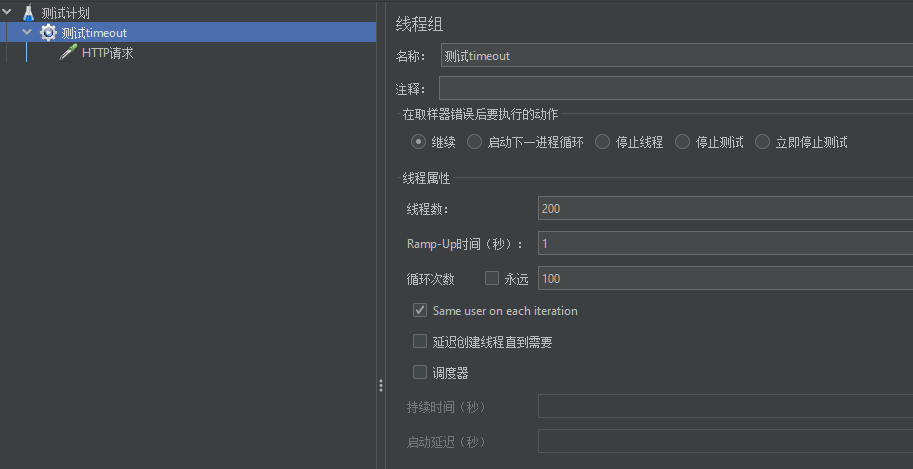Uncheck Same user on each iteration
Viewport: 913px width, 469px height.
click(x=420, y=311)
